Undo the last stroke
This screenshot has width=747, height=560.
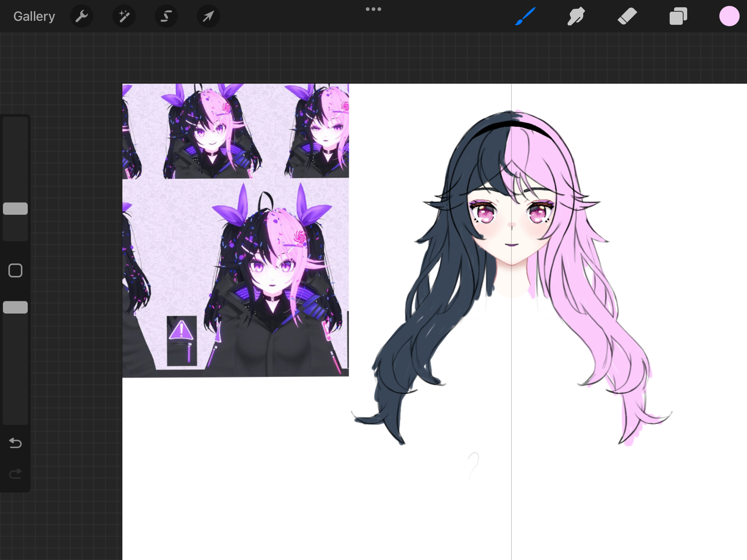click(15, 443)
